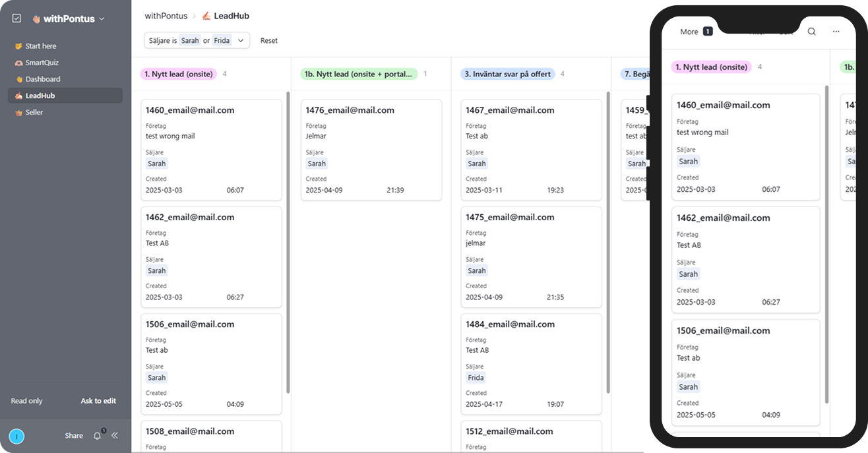Go to Dashboard in the sidebar
Screen dimensions: 868x453
(42, 79)
